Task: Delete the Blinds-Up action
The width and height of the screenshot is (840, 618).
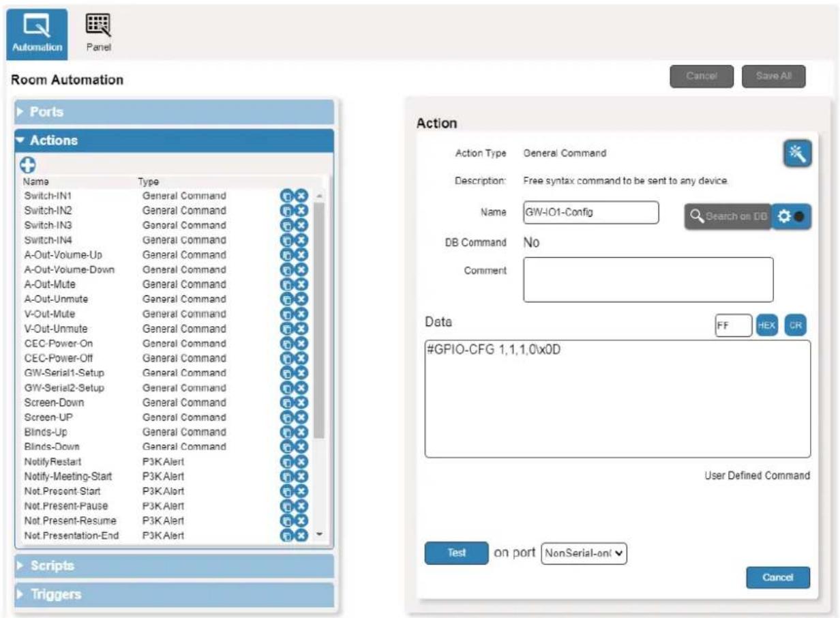Action: 301,432
